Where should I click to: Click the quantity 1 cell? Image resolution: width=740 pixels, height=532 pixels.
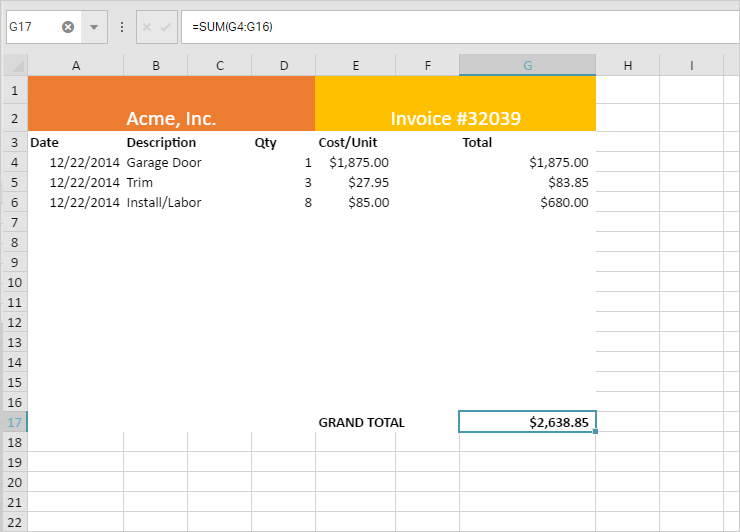(x=284, y=162)
